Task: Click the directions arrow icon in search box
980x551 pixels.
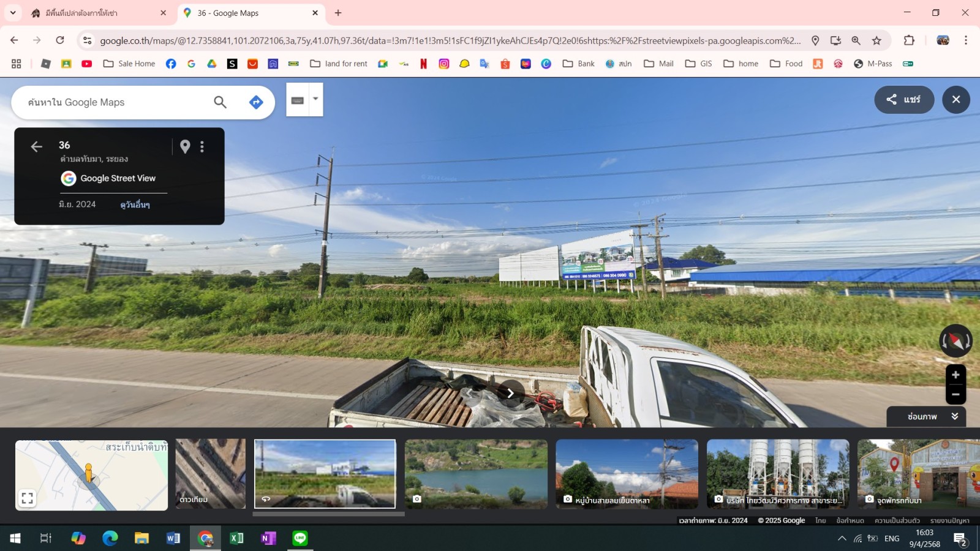Action: click(256, 102)
